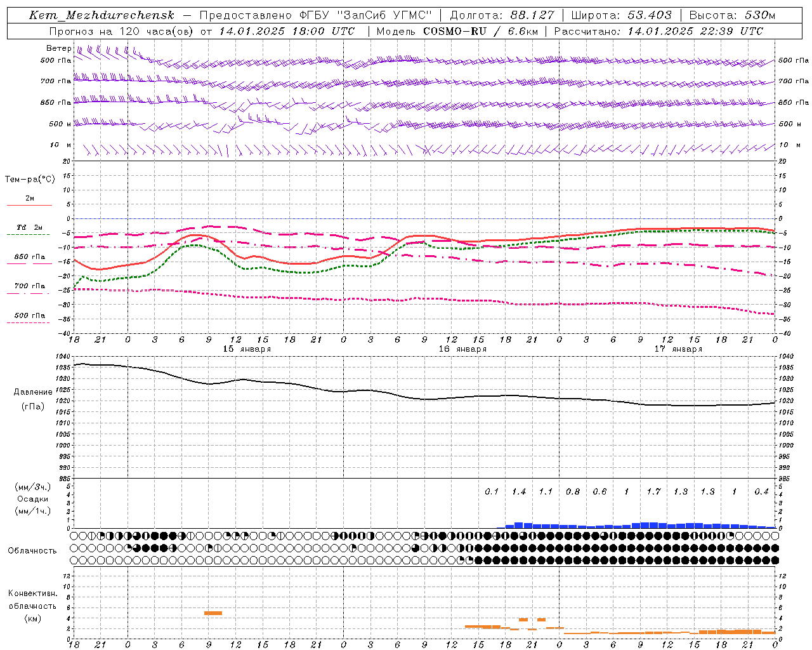Select the 15 января date label
The width and height of the screenshot is (812, 650).
tap(247, 349)
